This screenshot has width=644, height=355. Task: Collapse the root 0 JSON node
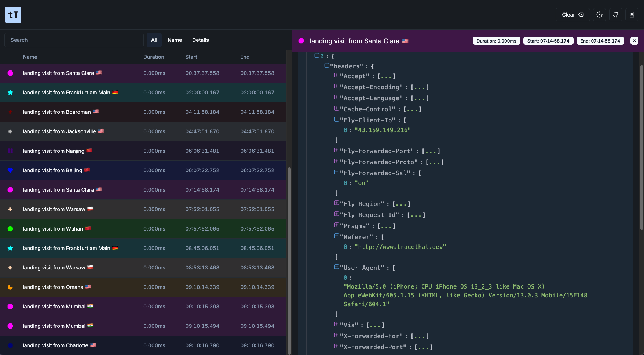coord(317,55)
